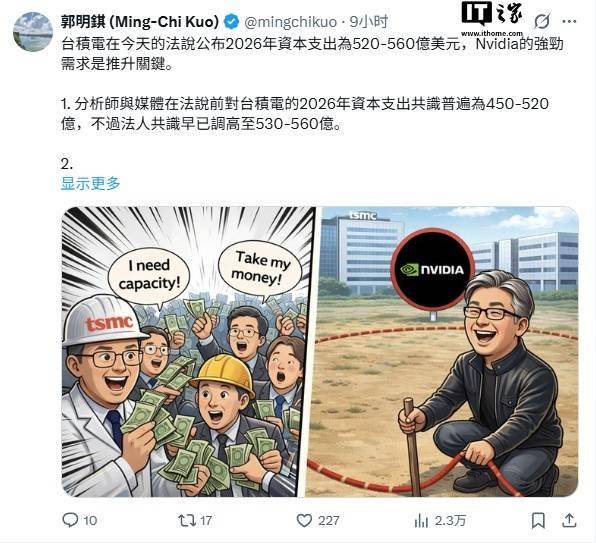Open Ming-Chi Kuo's profile avatar

33,32
